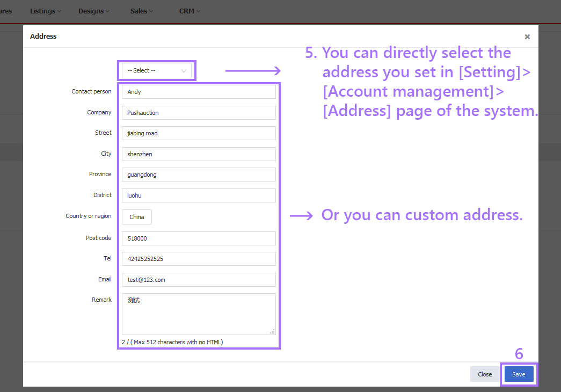Open the Sales menu
Image resolution: width=561 pixels, height=392 pixels.
click(139, 11)
